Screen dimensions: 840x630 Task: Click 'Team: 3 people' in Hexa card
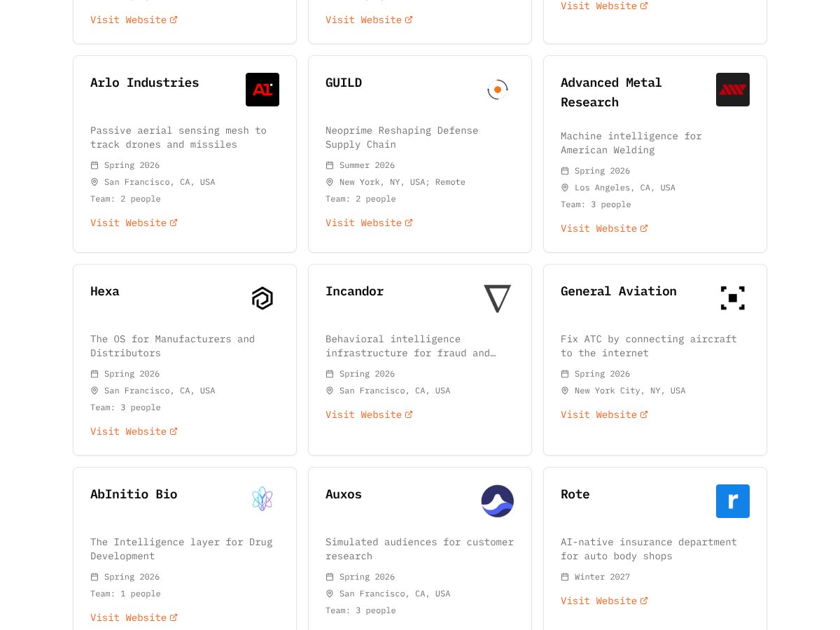click(125, 407)
